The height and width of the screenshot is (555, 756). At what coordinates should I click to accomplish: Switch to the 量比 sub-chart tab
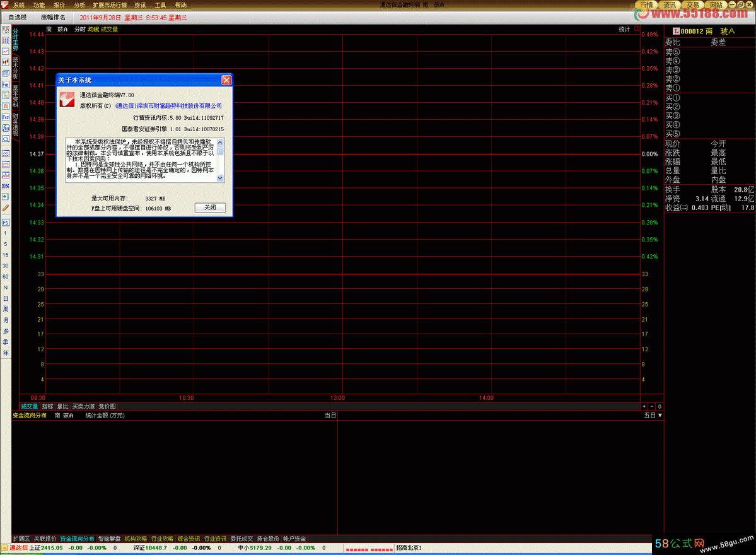62,407
